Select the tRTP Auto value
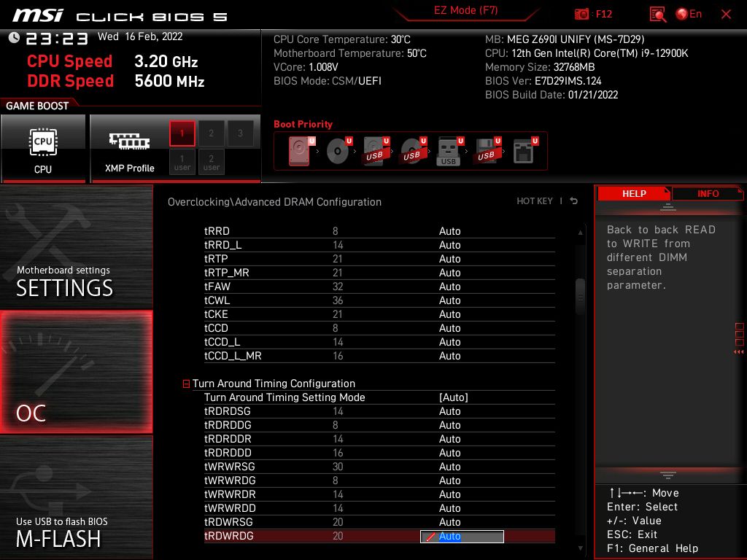 click(449, 259)
